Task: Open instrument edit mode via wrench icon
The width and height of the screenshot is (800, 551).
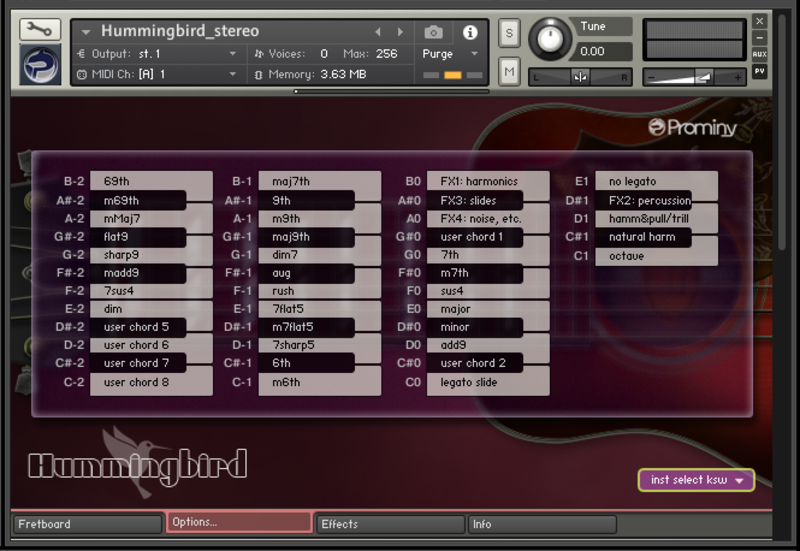Action: coord(40,30)
